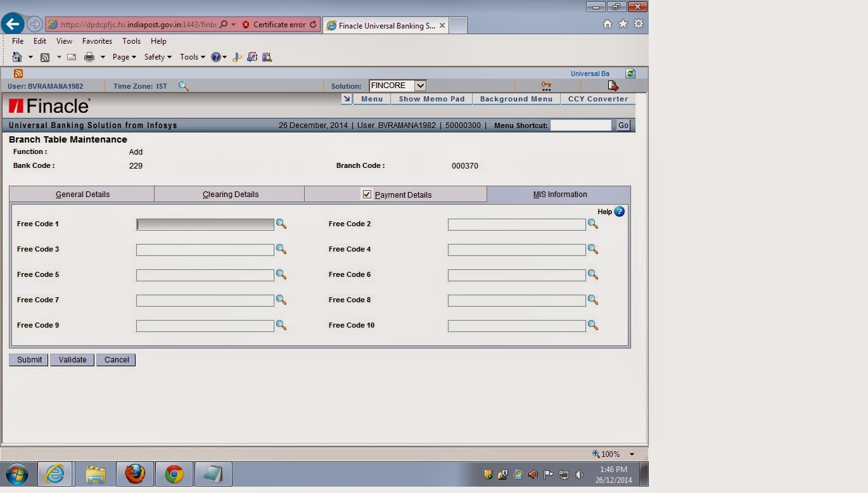Click the refresh icon near Universal Ba
Screen dimensions: 868x493
tap(630, 74)
